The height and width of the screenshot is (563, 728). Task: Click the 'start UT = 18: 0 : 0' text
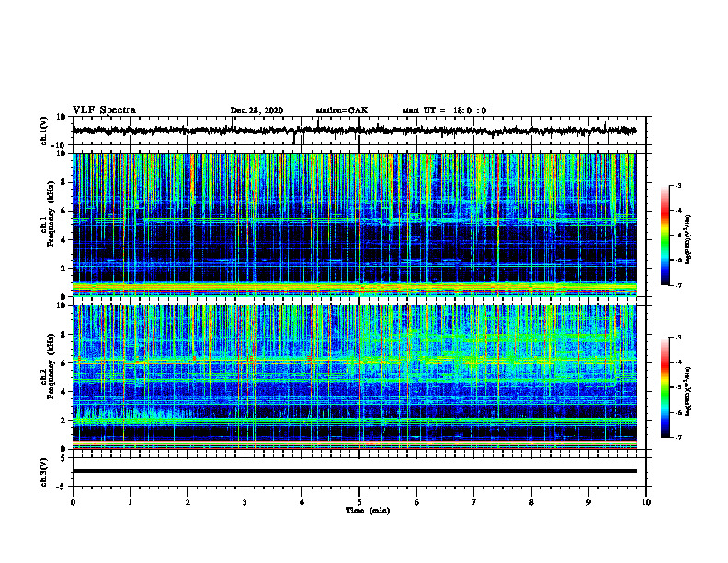[x=444, y=110]
